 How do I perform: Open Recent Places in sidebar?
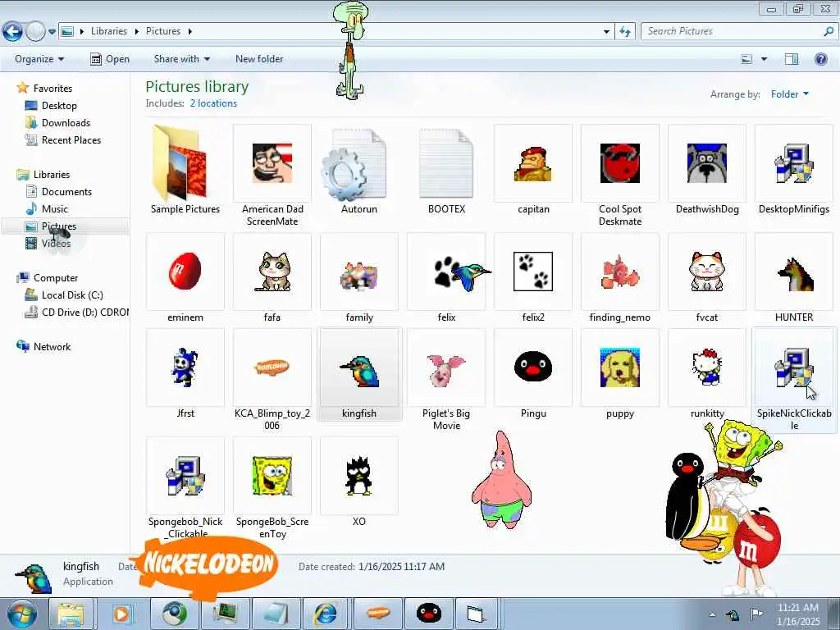(x=71, y=139)
